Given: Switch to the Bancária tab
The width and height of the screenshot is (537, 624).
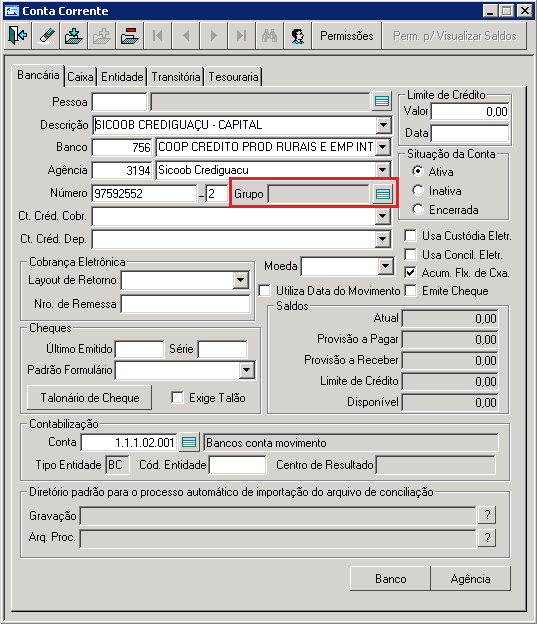Looking at the screenshot, I should click(x=38, y=75).
